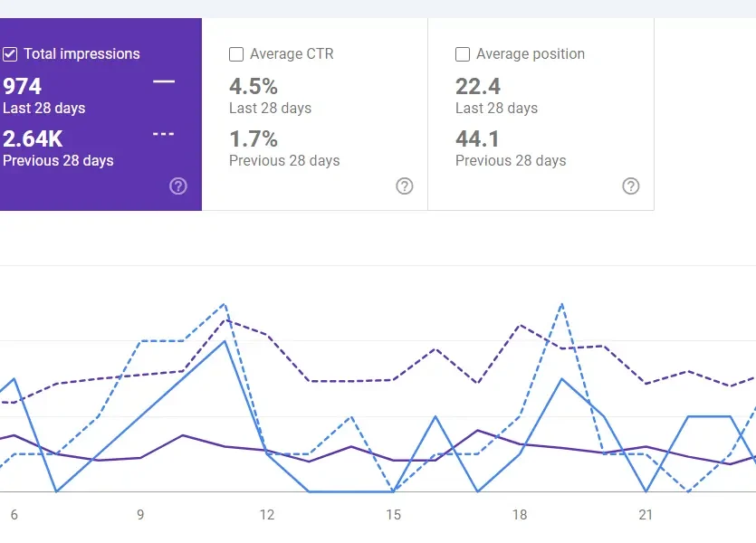Click the dashed line legend on impressions card
The width and height of the screenshot is (756, 543).
coord(164,134)
